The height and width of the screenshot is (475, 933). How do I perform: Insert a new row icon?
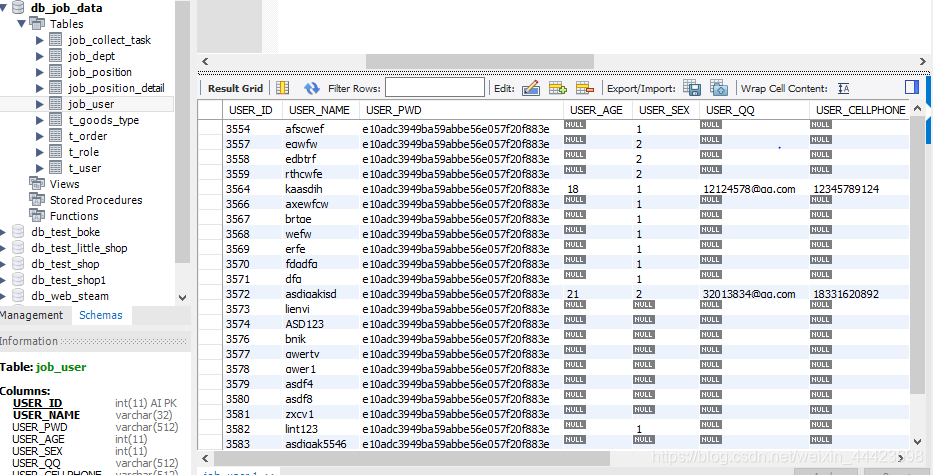pos(558,88)
